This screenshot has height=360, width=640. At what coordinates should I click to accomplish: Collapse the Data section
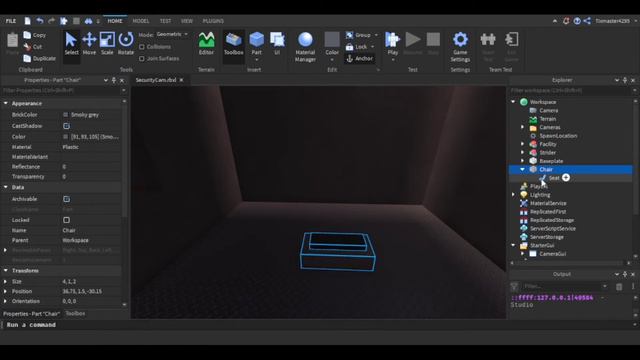coord(6,187)
